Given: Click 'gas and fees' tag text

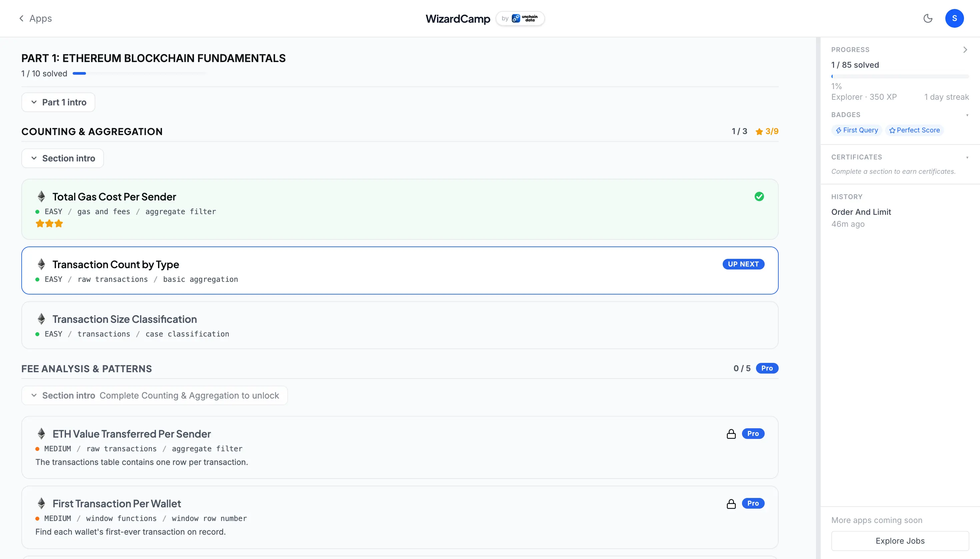Looking at the screenshot, I should 104,211.
